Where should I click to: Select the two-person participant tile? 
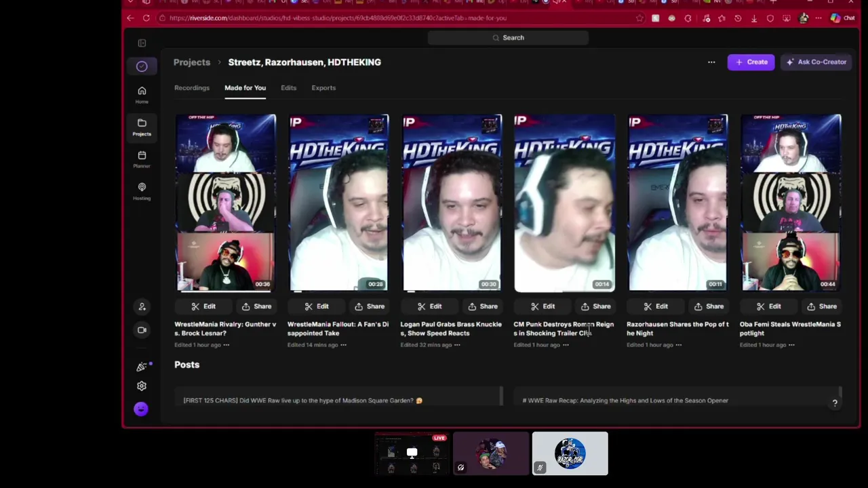point(491,453)
